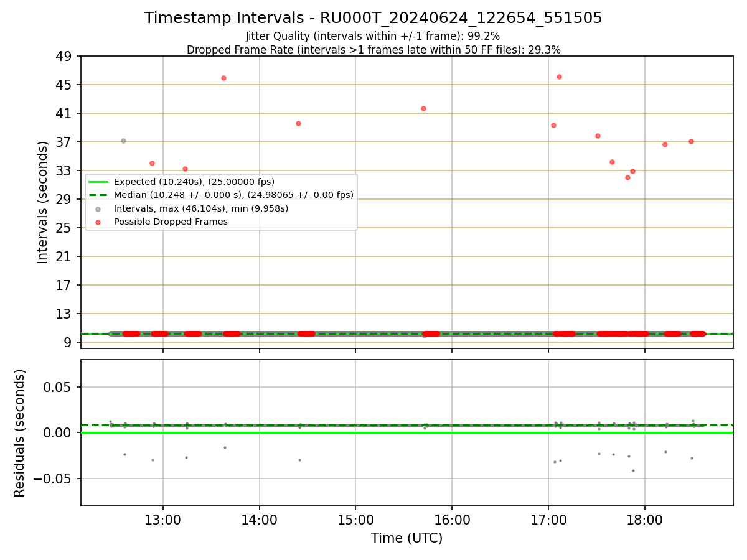Click the "Intervals (seconds)" y-axis label
Screen dimensions: 747x560
[x=42, y=202]
